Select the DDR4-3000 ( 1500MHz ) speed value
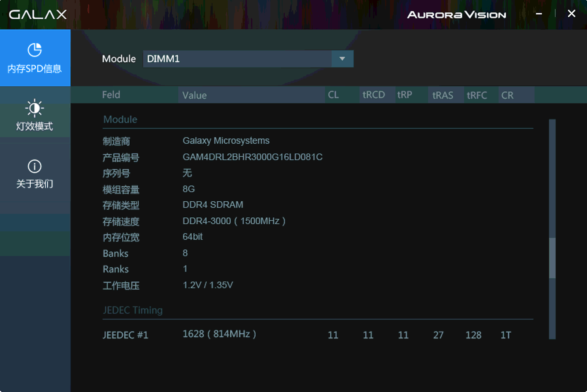The height and width of the screenshot is (392, 587). (x=234, y=221)
